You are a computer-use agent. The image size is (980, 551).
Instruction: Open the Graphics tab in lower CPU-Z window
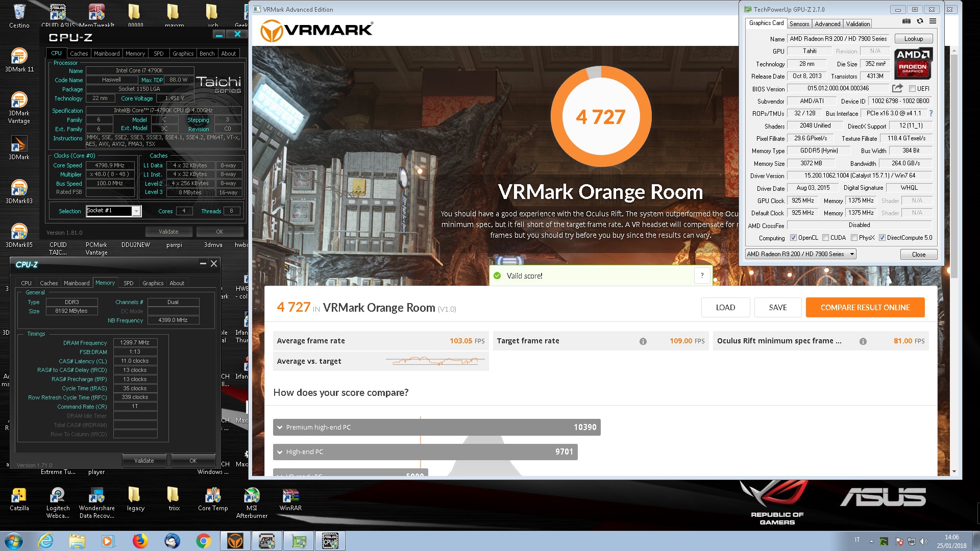(153, 283)
